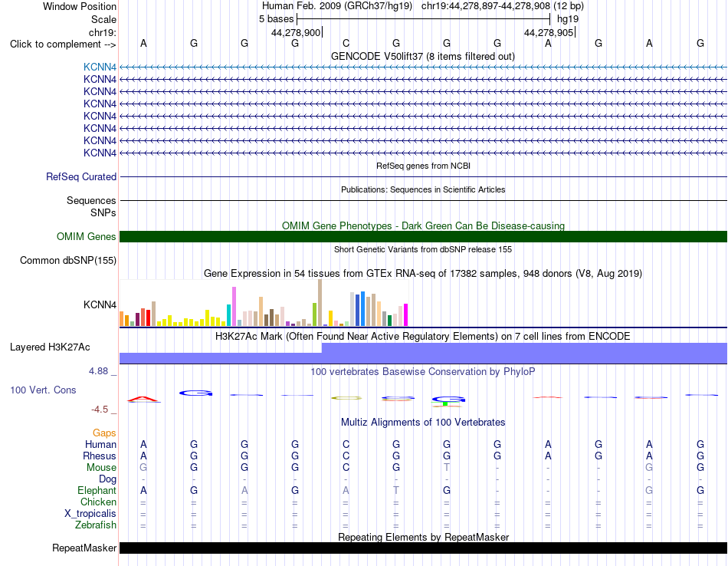The image size is (728, 566).
Task: Click the red A conservation logo letter
Action: tap(143, 399)
